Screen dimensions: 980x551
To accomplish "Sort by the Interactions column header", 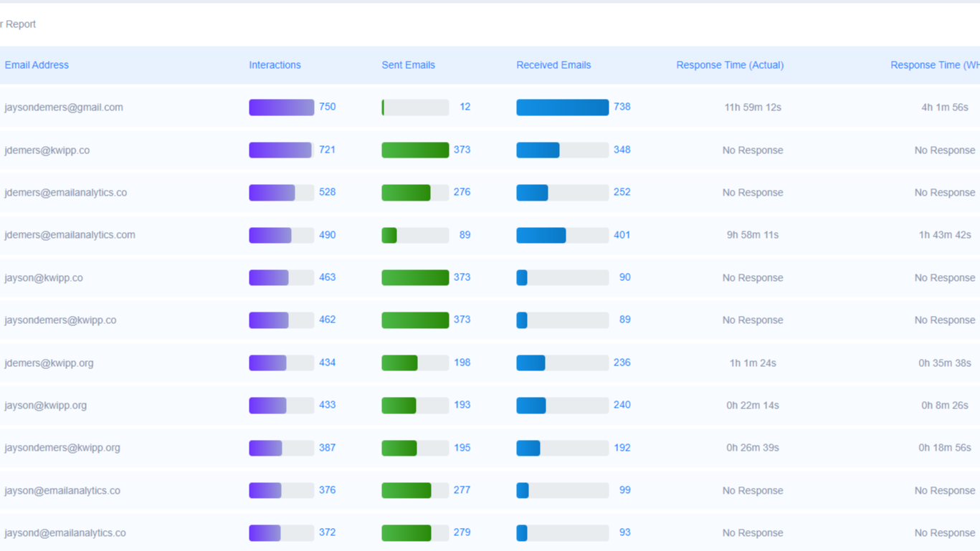I will tap(275, 64).
